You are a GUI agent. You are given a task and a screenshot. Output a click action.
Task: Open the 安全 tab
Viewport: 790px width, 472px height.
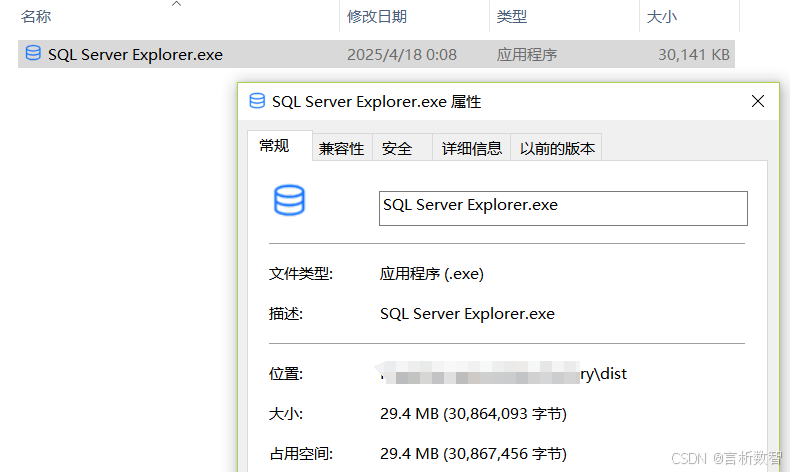coord(402,148)
